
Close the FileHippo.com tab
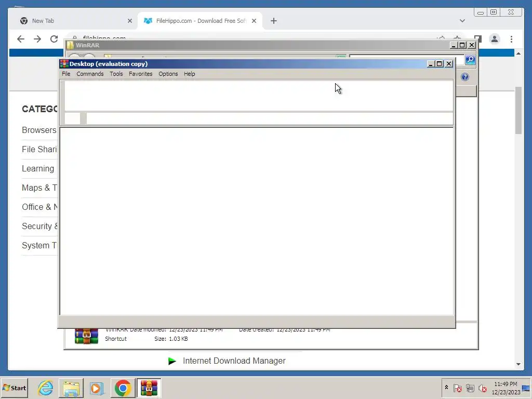254,21
